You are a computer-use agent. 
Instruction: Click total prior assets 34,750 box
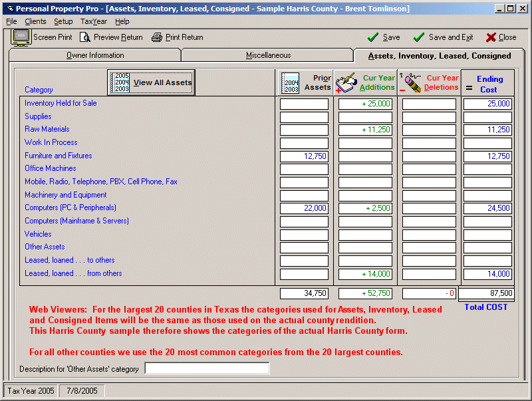pos(304,293)
